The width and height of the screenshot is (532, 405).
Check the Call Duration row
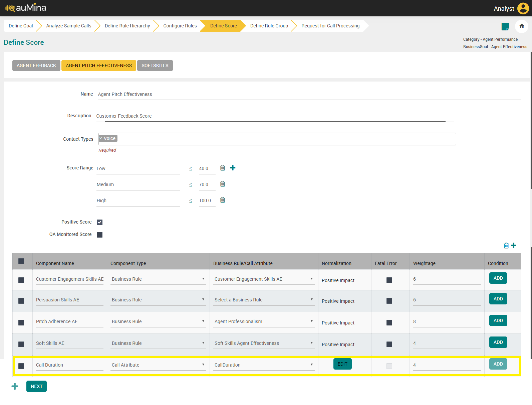[x=21, y=366]
